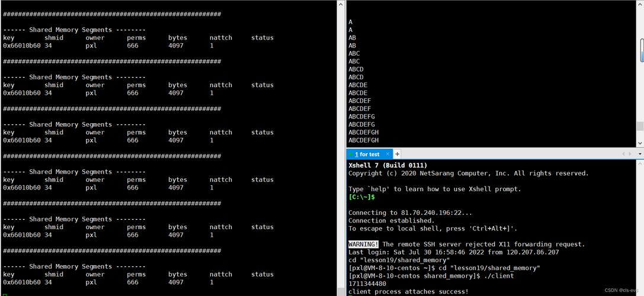The width and height of the screenshot is (644, 296).
Task: Click the './client' command line
Action: point(431,276)
